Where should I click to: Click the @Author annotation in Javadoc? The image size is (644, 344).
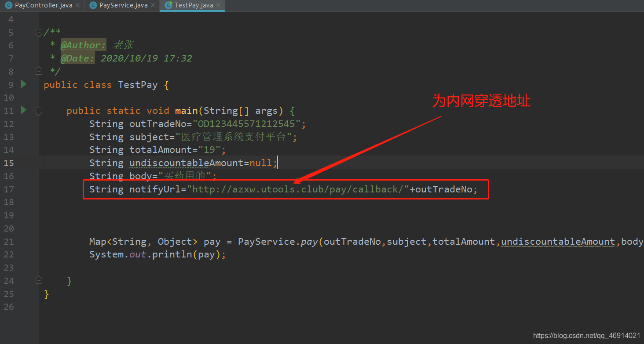tap(83, 45)
